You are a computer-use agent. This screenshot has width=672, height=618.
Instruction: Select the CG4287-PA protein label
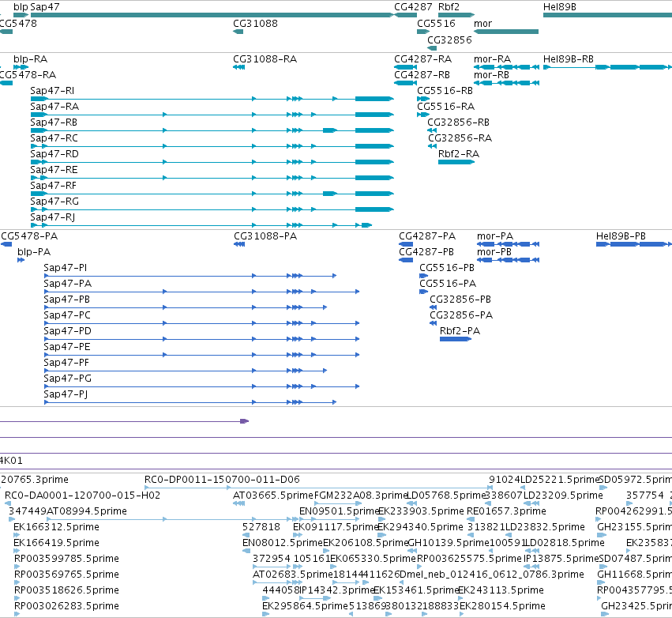click(427, 236)
